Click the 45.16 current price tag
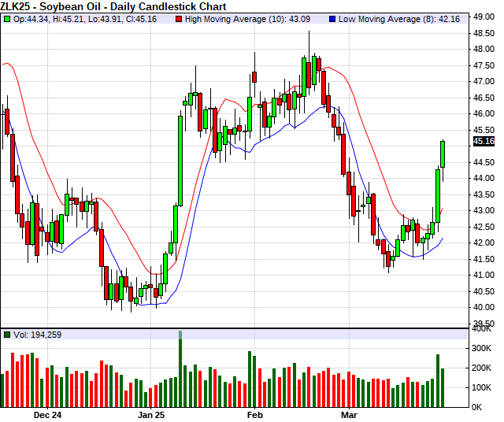This screenshot has width=504, height=422. pos(484,142)
